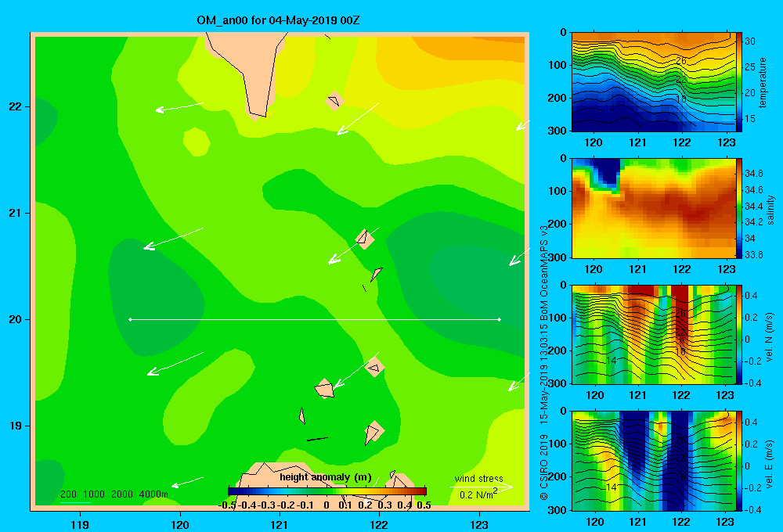Image resolution: width=783 pixels, height=532 pixels.
Task: Select the 'height anomaly (m)' legend label
Action: point(326,477)
